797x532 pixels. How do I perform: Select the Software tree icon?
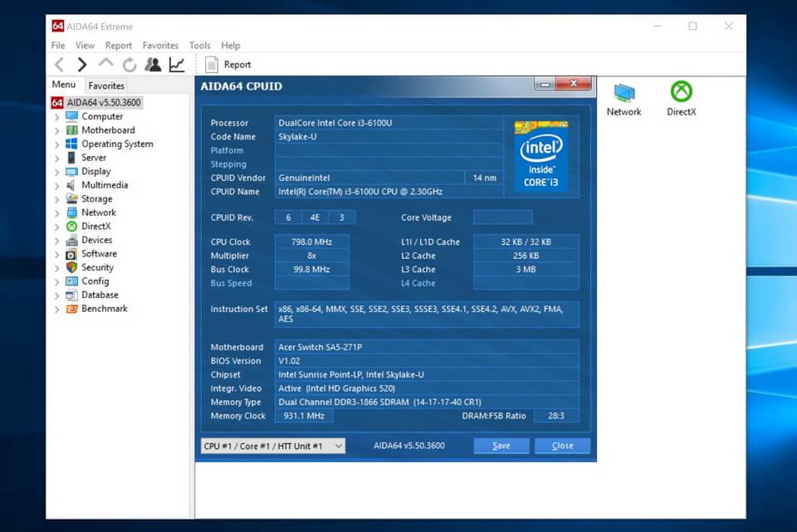(x=71, y=254)
